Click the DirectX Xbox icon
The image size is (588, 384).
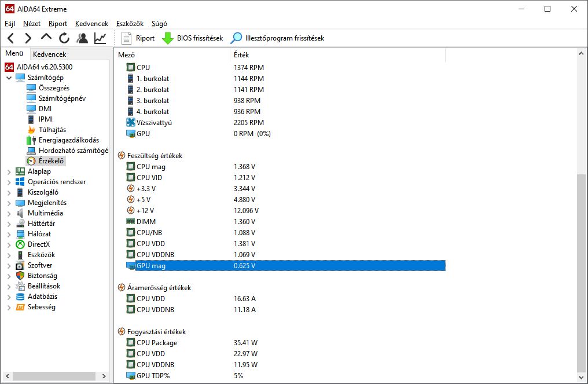[20, 244]
